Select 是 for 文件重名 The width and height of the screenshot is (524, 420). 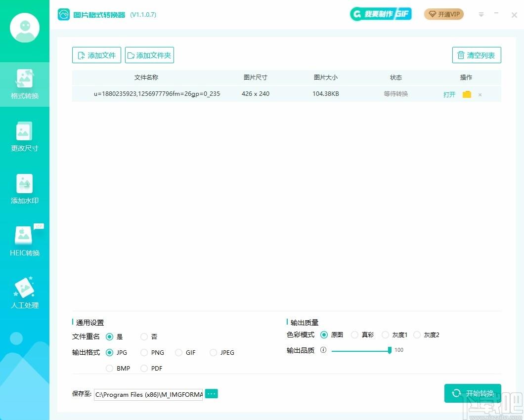pyautogui.click(x=109, y=337)
